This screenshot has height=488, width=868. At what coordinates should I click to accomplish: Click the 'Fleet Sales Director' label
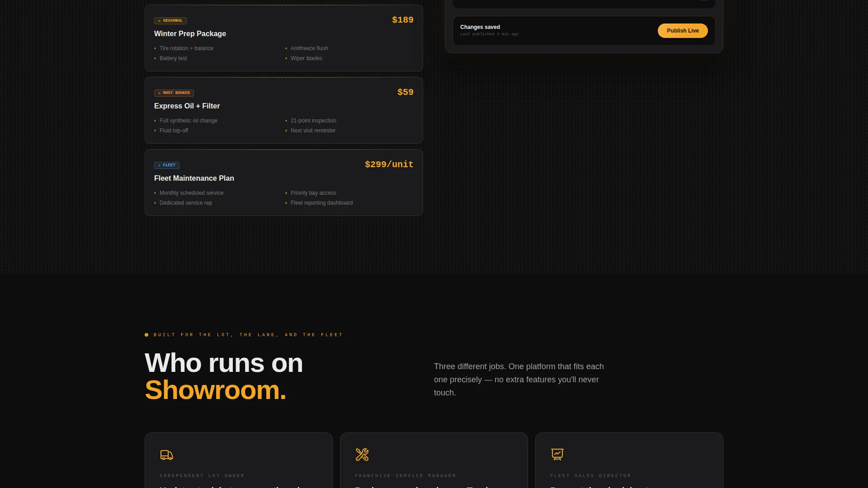(x=590, y=476)
